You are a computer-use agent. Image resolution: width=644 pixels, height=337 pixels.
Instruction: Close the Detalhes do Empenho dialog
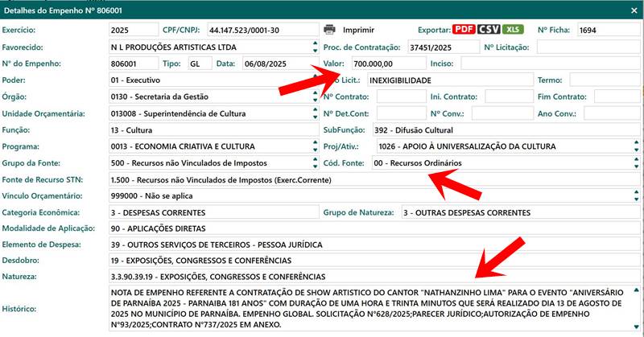pyautogui.click(x=632, y=7)
